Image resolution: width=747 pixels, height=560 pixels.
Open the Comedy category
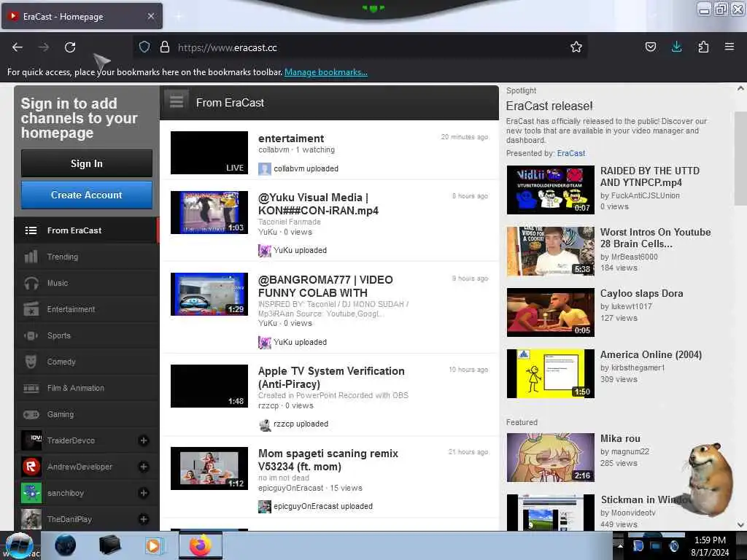[x=86, y=362]
